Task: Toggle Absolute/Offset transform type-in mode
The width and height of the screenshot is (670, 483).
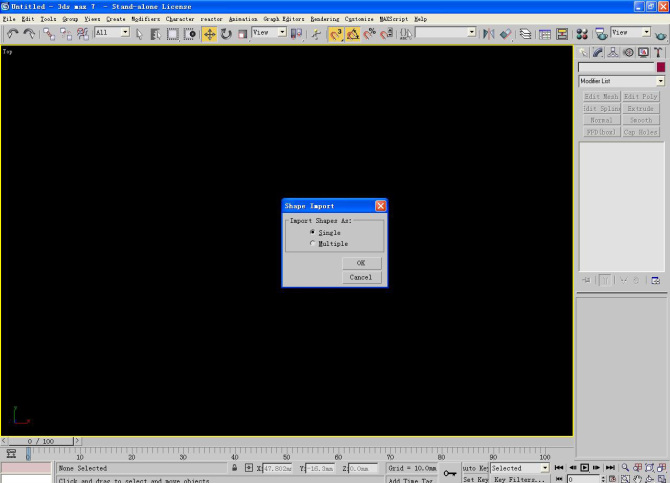Action: (249, 468)
